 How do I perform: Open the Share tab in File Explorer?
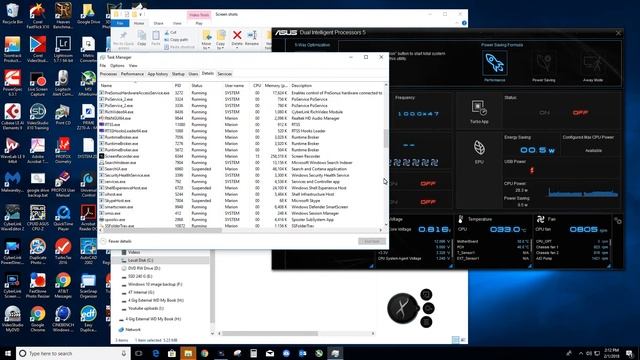click(x=158, y=23)
